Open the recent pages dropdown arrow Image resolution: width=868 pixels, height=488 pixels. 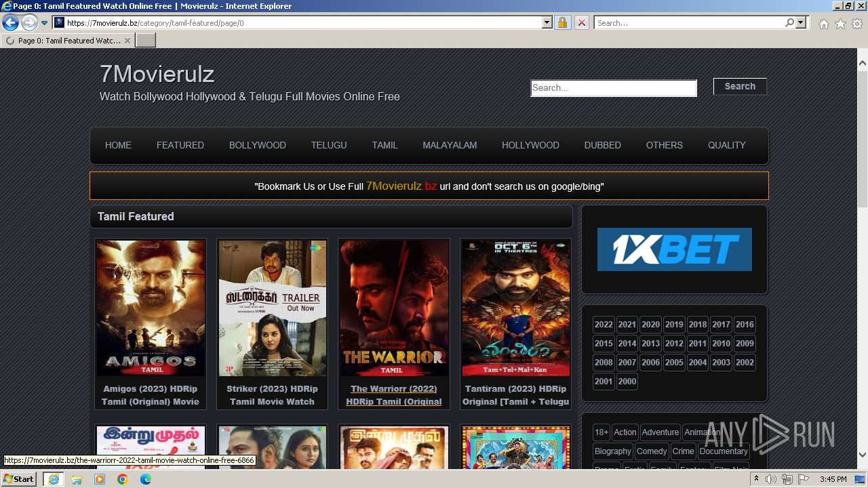pyautogui.click(x=45, y=23)
